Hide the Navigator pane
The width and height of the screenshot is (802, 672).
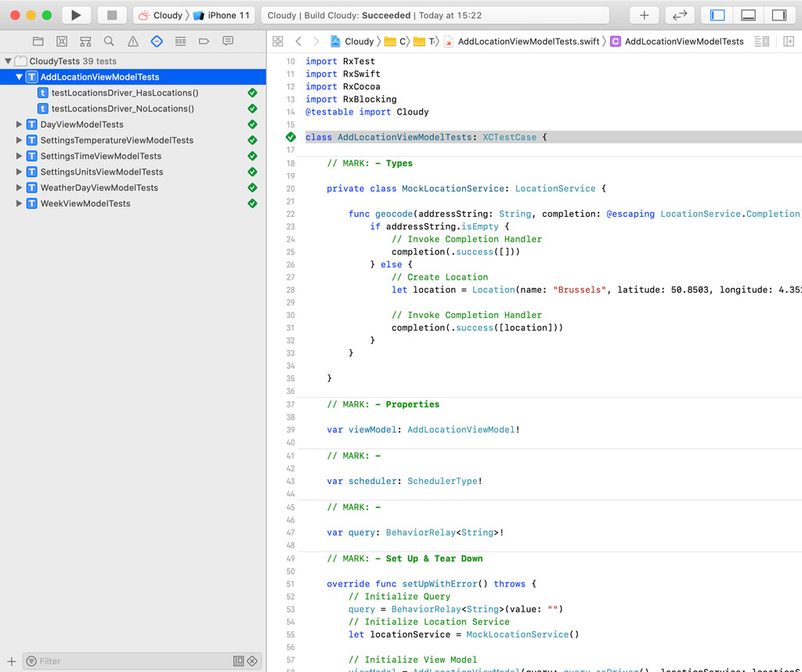(717, 15)
